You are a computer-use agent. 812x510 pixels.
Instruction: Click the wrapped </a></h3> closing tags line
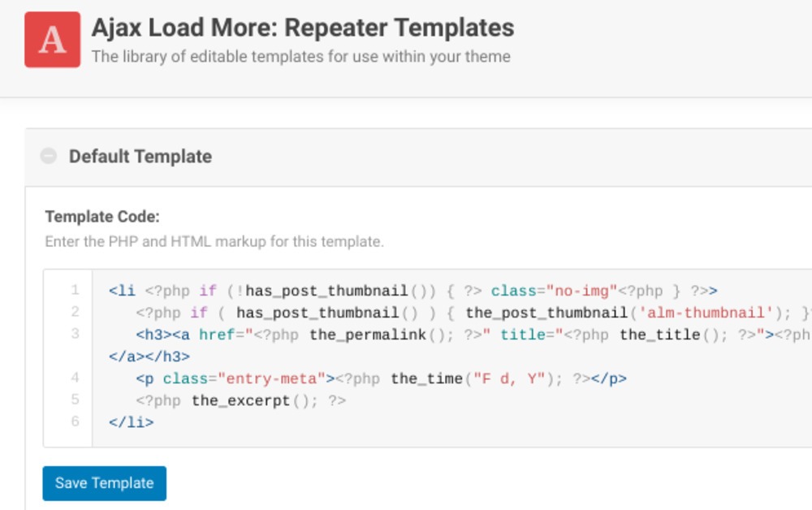(x=149, y=357)
